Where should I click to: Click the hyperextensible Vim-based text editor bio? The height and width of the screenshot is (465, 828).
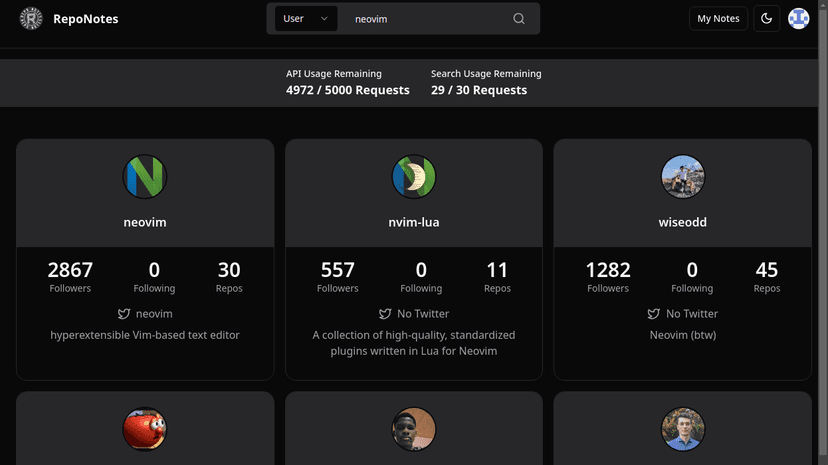[x=145, y=335]
